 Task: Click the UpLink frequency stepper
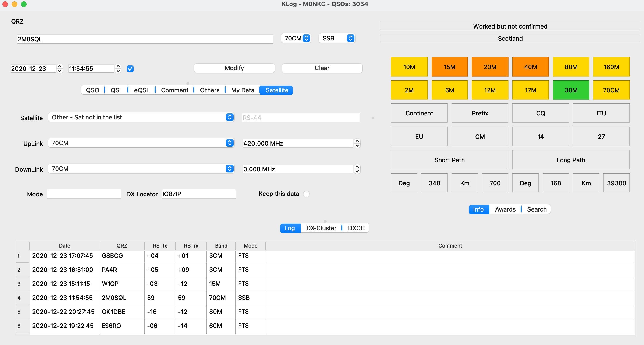(x=357, y=143)
